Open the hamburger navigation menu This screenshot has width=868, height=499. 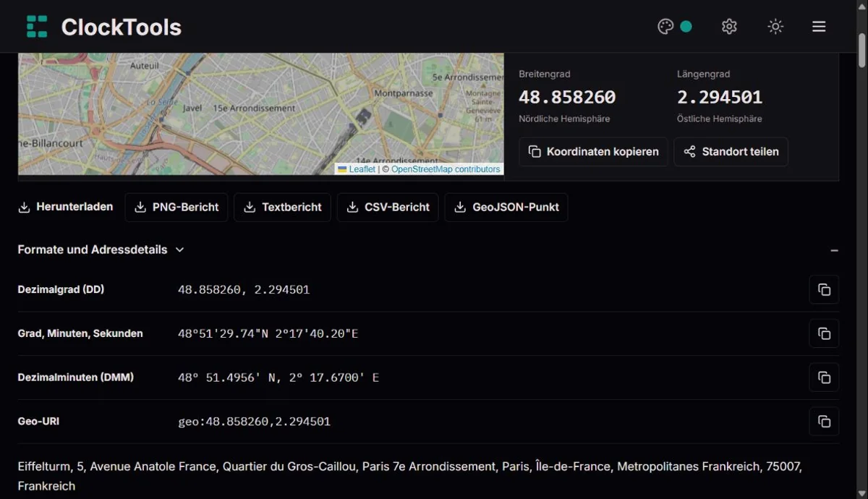coord(819,27)
